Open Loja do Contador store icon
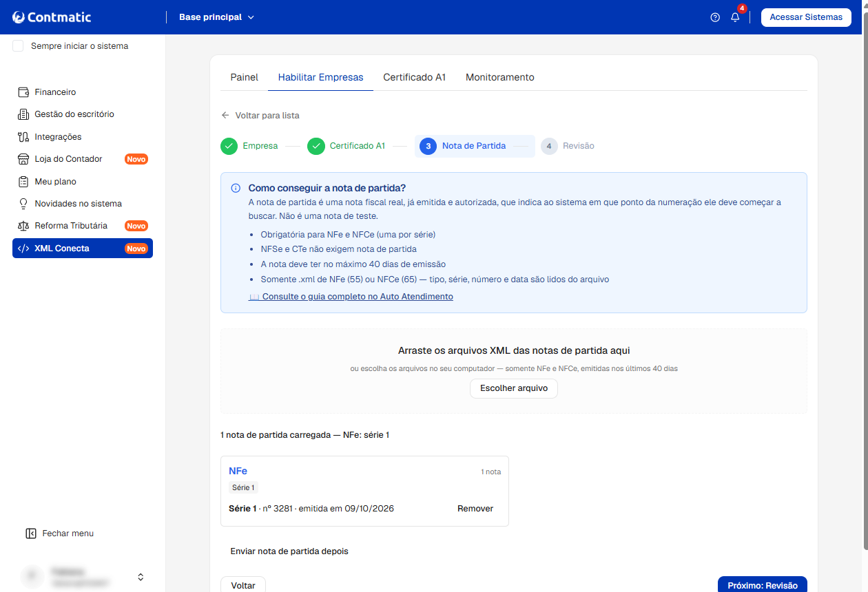Viewport: 868px width, 592px height. pos(23,159)
